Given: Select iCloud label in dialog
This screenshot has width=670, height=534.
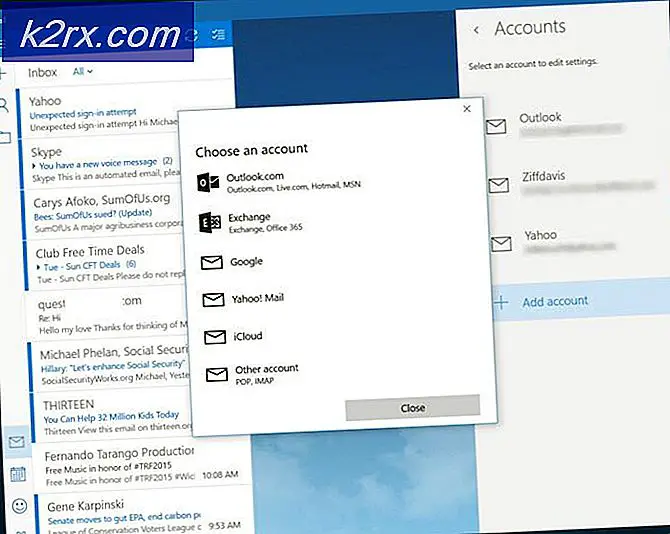Looking at the screenshot, I should [x=248, y=336].
